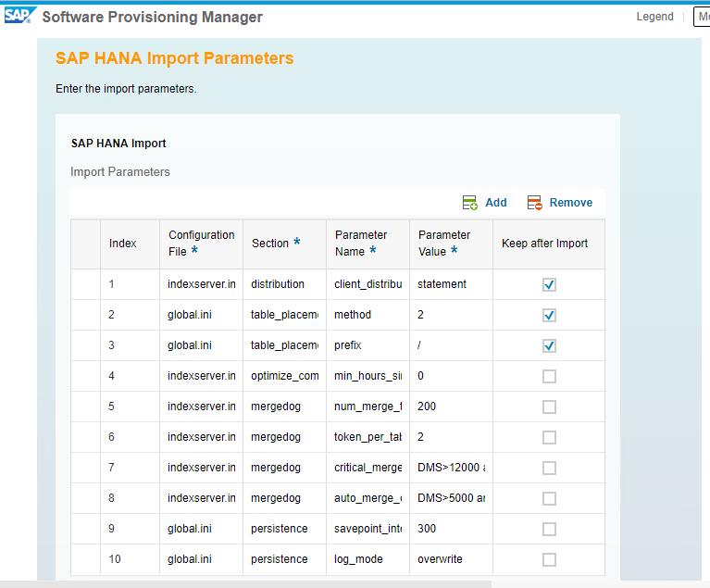
Task: Edit 'distribution' section field
Action: (284, 284)
